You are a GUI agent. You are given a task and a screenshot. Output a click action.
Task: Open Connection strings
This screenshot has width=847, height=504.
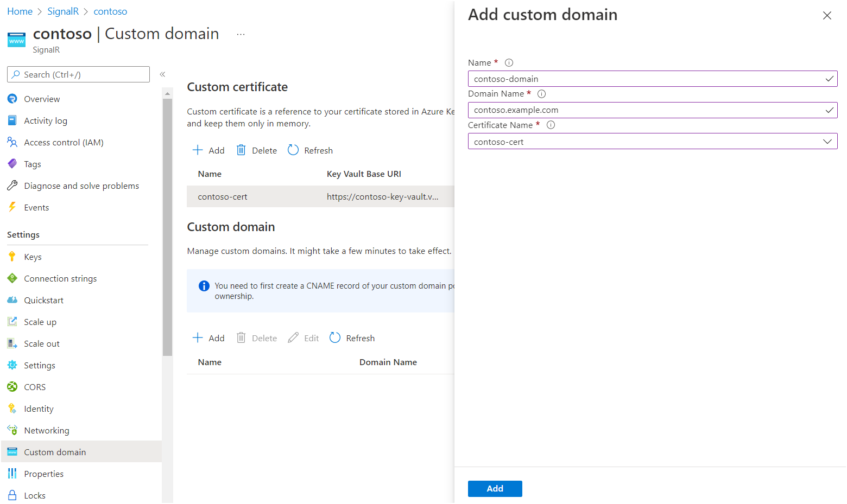tap(60, 278)
